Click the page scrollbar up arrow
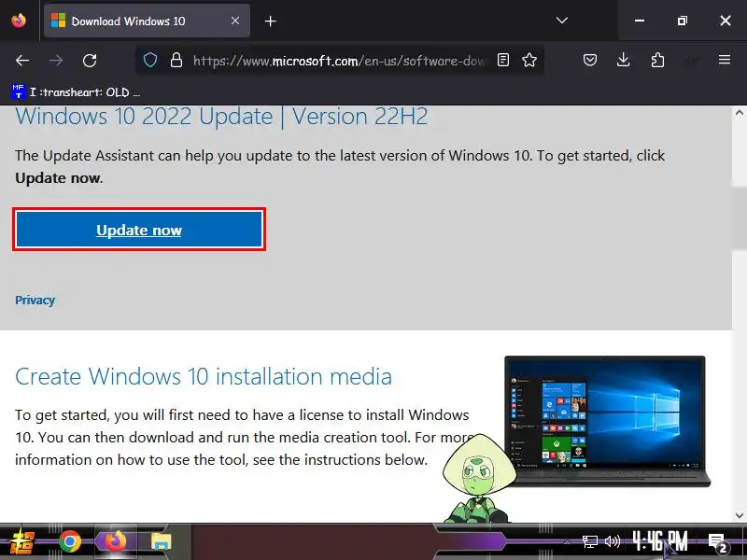The height and width of the screenshot is (560, 747). (739, 113)
